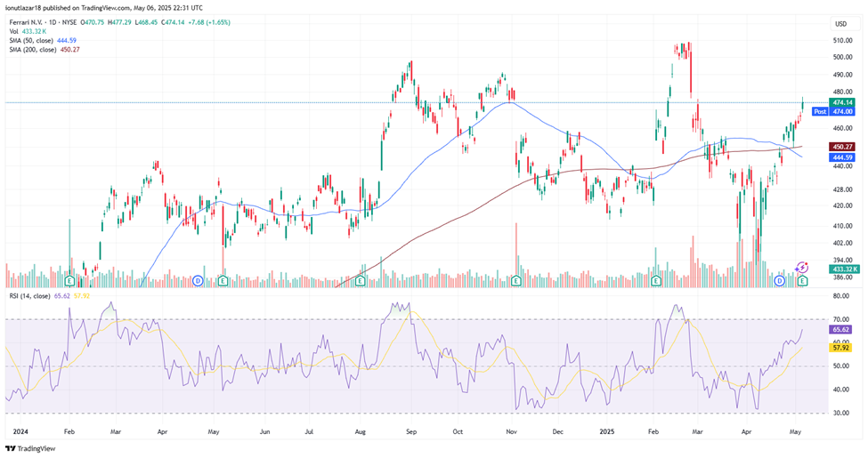Screen dimensions: 868x458
Task: Click the TradingView logo in the bottom-left corner
Action: point(31,448)
